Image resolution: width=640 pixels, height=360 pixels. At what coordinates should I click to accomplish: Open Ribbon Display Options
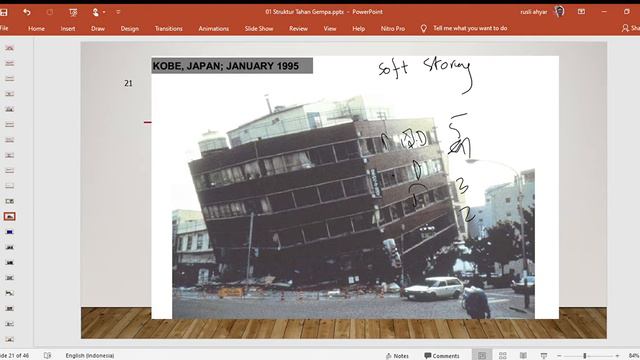coord(581,12)
